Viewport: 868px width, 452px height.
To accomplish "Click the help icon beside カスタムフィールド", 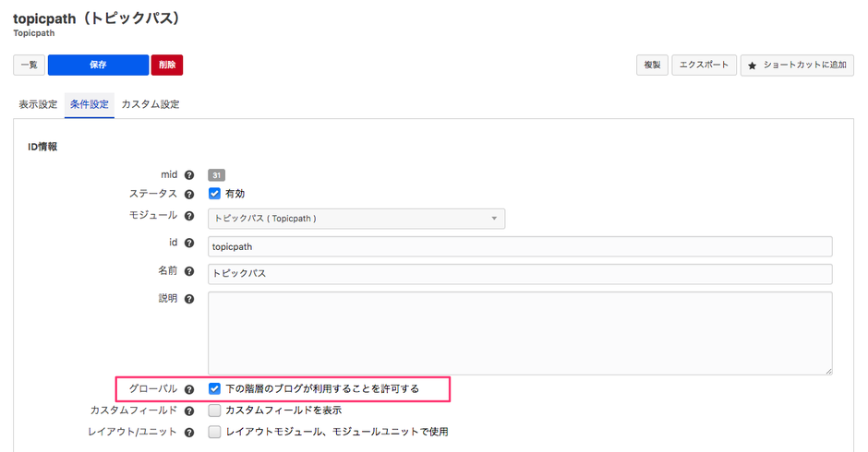I will pyautogui.click(x=189, y=410).
